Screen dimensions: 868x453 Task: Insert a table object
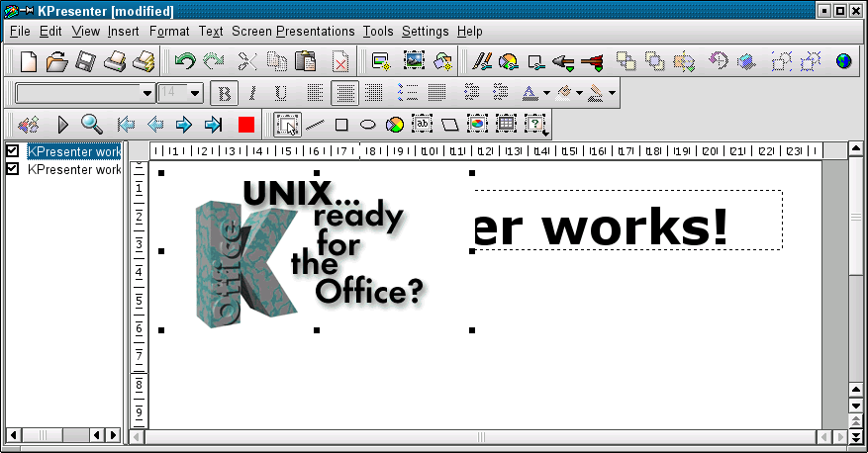(x=506, y=124)
